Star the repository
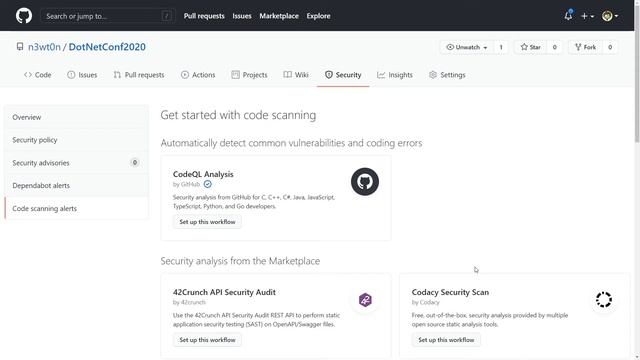The width and height of the screenshot is (640, 360). [x=531, y=47]
